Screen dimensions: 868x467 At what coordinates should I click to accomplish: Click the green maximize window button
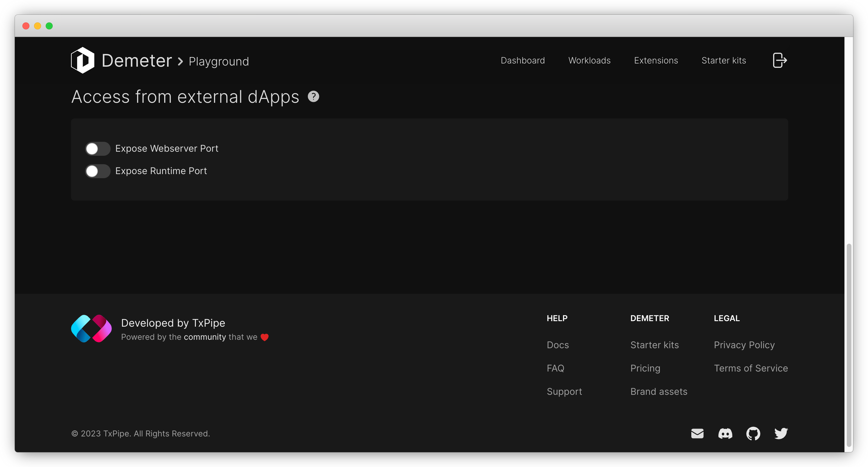pos(49,26)
